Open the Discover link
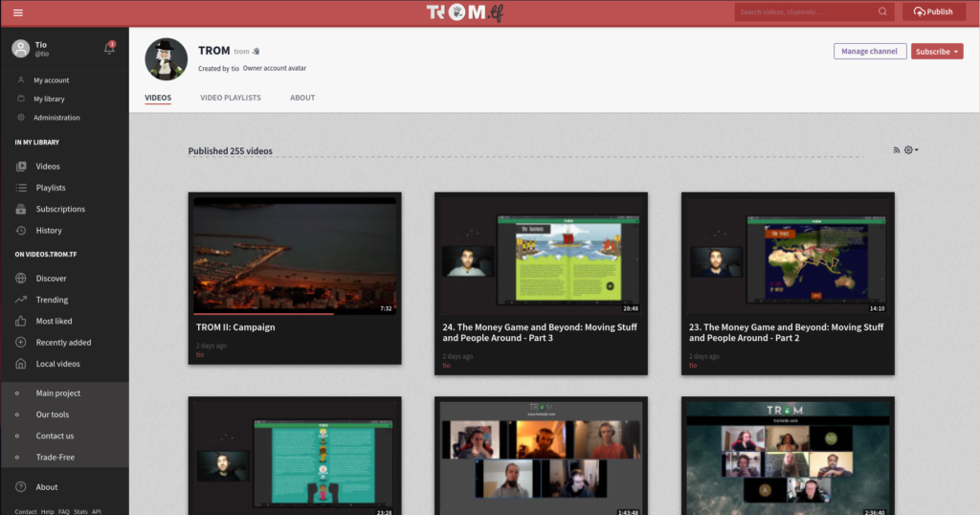The image size is (980, 515). point(52,279)
